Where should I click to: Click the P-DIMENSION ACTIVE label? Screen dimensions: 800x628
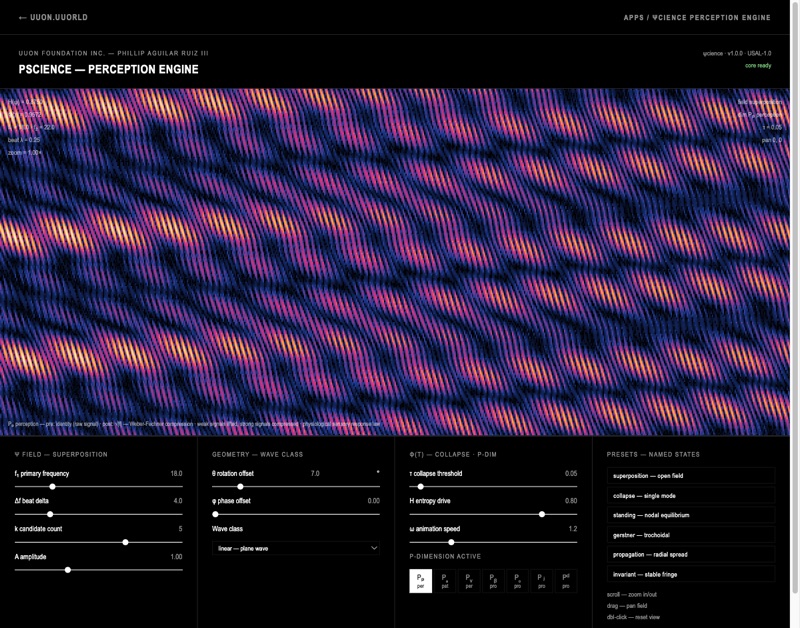click(x=445, y=557)
